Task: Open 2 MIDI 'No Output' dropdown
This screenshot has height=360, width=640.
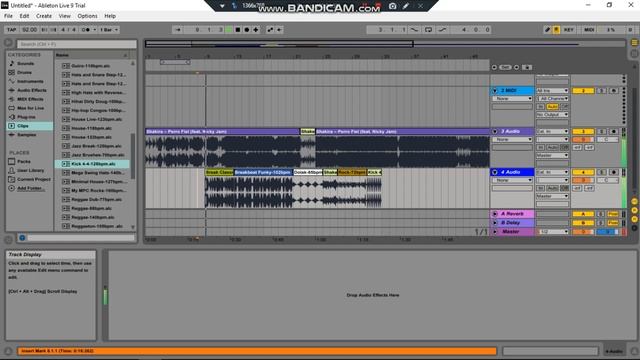Action: coord(552,115)
